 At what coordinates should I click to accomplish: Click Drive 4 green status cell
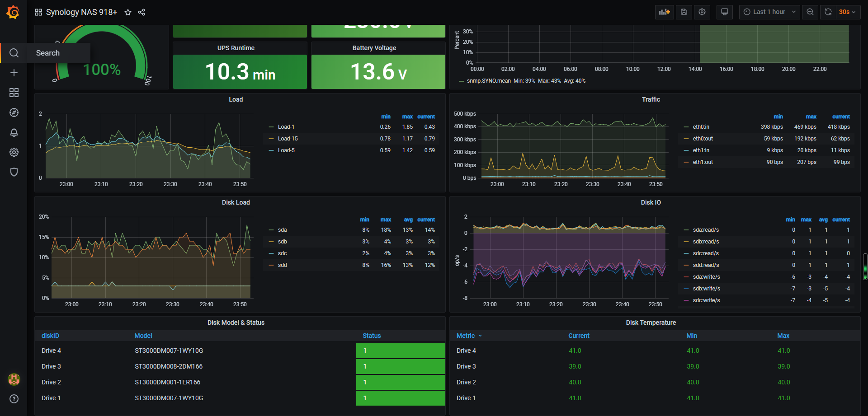point(401,351)
